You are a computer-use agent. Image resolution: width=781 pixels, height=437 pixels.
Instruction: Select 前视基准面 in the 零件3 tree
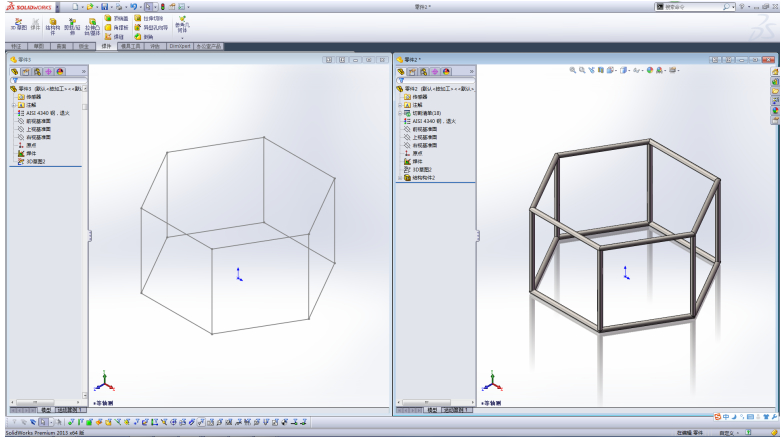coord(34,121)
